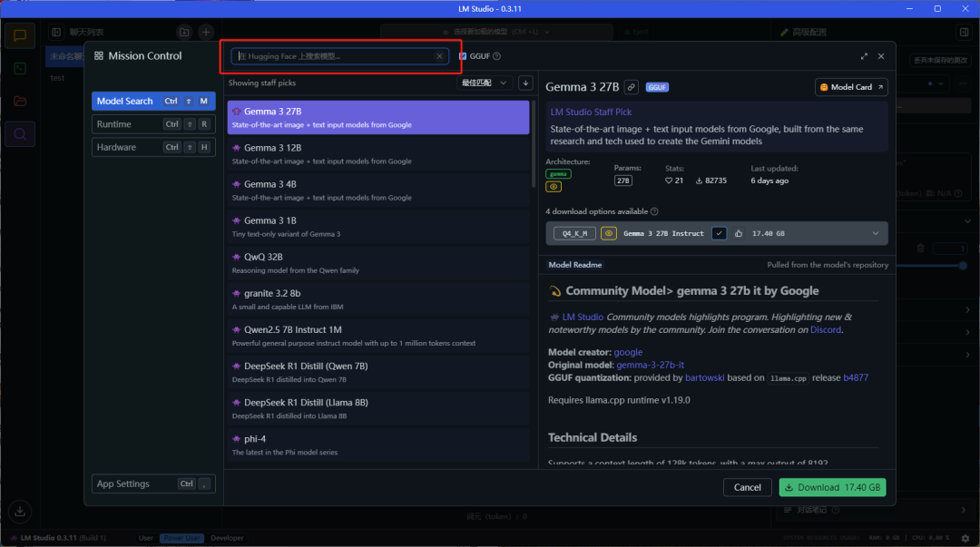Click the vision eye badge under Architecture
The image size is (980, 547).
554,186
